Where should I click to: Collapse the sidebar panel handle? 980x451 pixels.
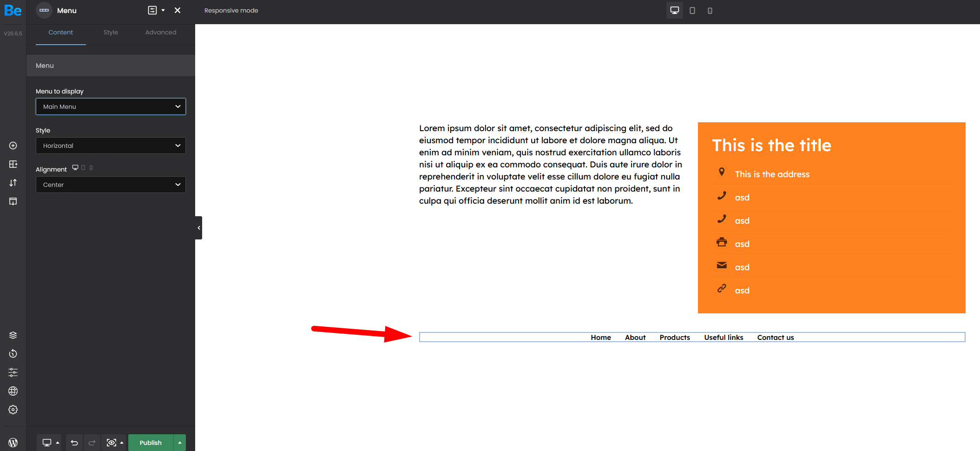(x=199, y=228)
